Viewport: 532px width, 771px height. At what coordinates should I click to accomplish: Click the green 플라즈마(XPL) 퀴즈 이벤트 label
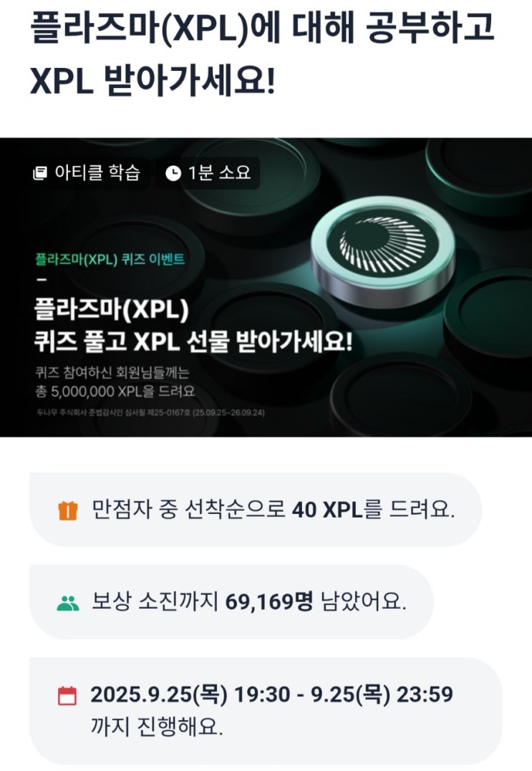(110, 258)
